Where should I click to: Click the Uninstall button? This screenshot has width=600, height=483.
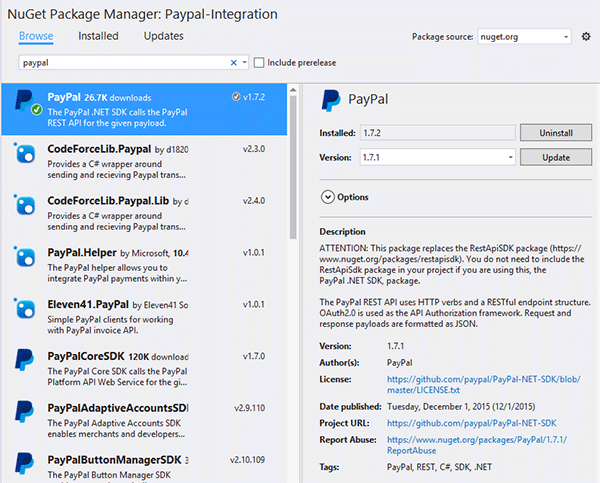click(556, 133)
